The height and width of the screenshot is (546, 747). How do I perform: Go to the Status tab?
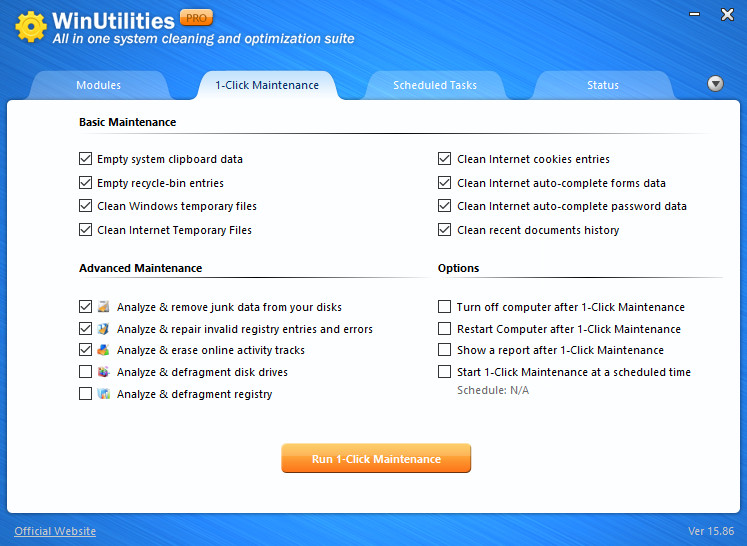click(x=603, y=85)
